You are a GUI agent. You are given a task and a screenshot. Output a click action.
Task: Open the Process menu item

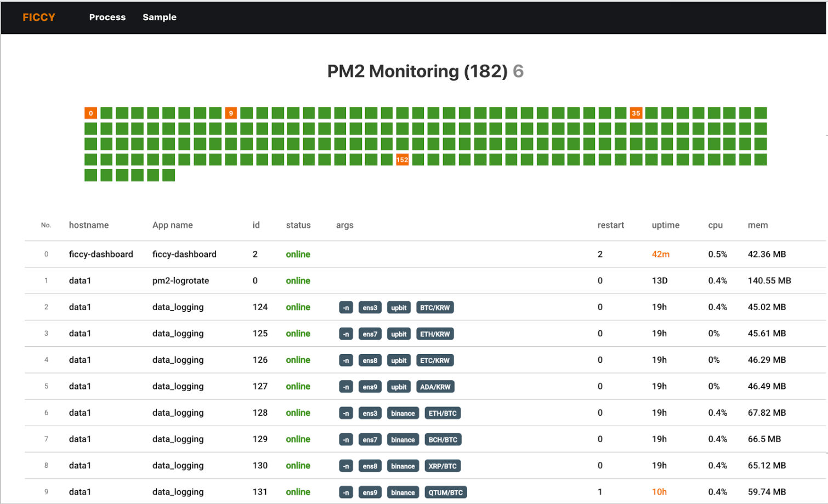[x=107, y=17]
